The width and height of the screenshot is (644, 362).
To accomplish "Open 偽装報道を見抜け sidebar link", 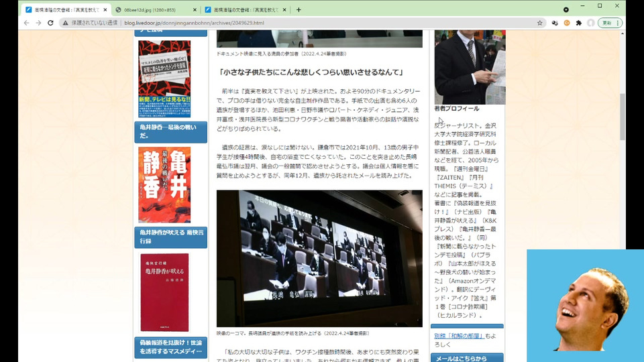I will pyautogui.click(x=171, y=347).
